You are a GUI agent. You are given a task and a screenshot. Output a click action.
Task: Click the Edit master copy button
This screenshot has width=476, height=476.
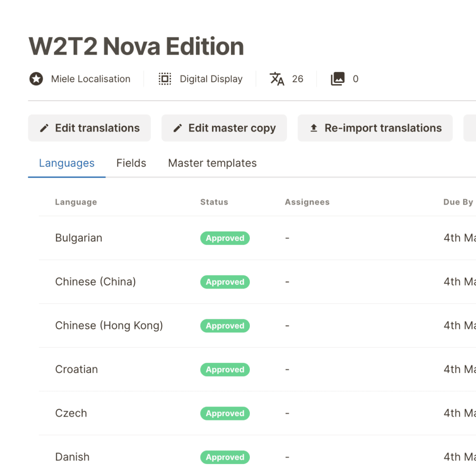tap(224, 128)
